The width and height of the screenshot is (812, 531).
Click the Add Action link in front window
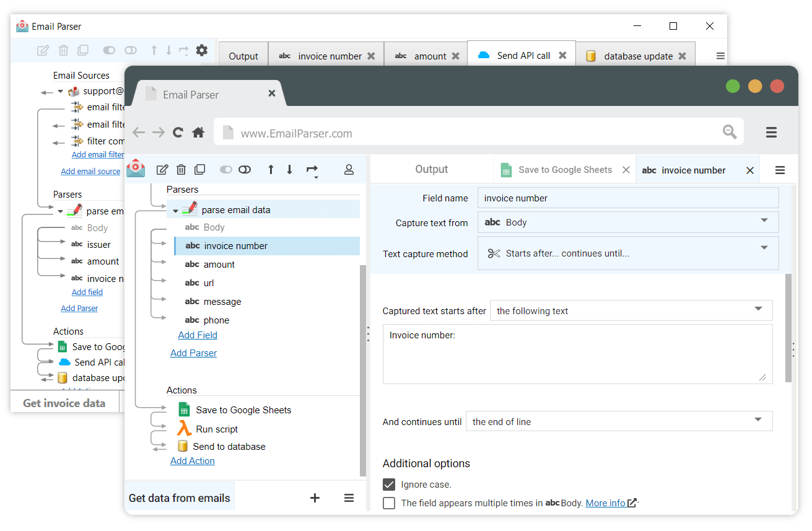(x=193, y=461)
